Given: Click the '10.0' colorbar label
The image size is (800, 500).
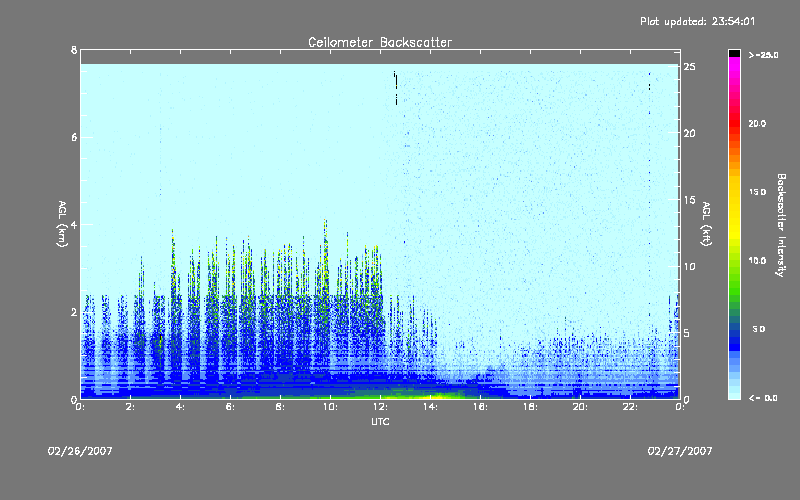Looking at the screenshot, I should pos(757,261).
